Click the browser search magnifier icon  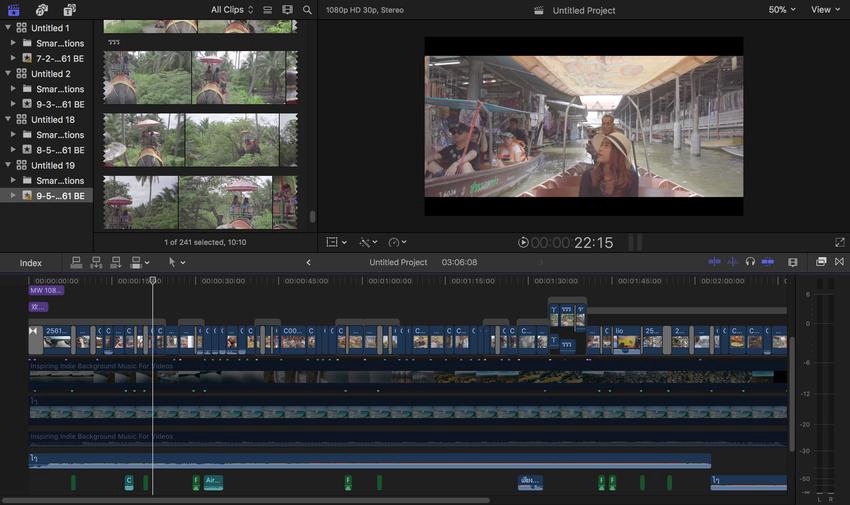[307, 10]
